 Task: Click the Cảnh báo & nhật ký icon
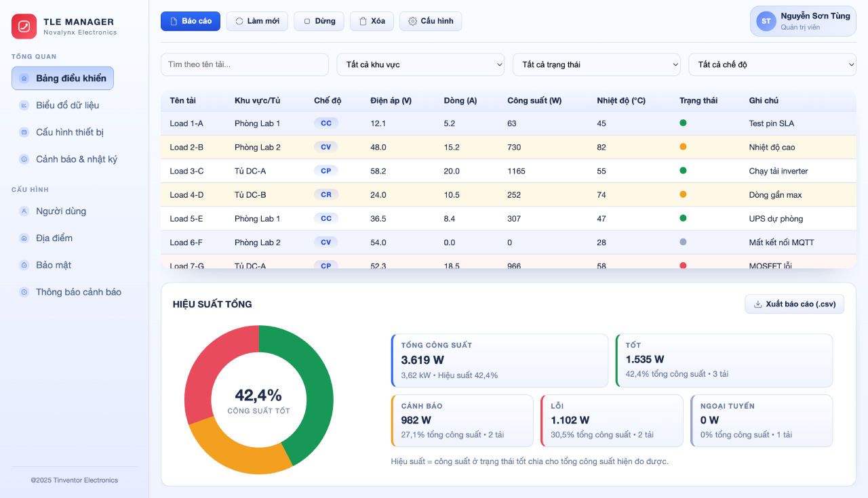pyautogui.click(x=24, y=160)
